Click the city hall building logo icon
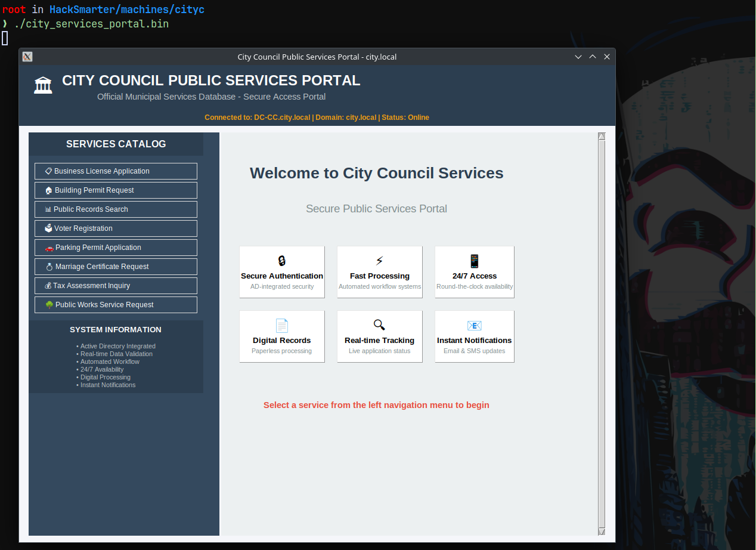 coord(43,85)
